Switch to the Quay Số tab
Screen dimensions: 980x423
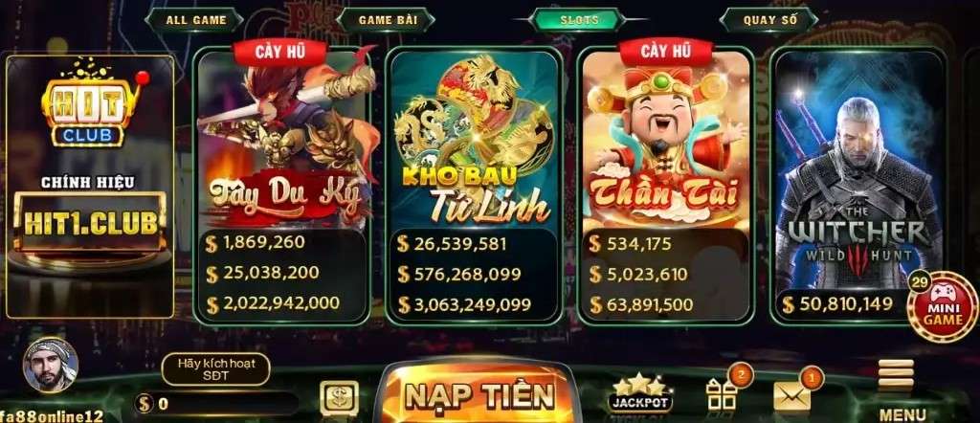[x=770, y=20]
